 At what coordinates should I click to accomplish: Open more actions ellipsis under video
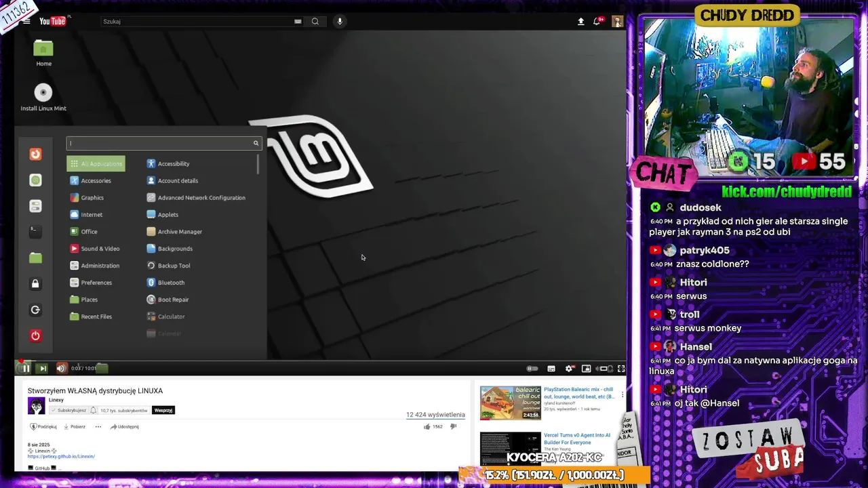[x=98, y=427]
